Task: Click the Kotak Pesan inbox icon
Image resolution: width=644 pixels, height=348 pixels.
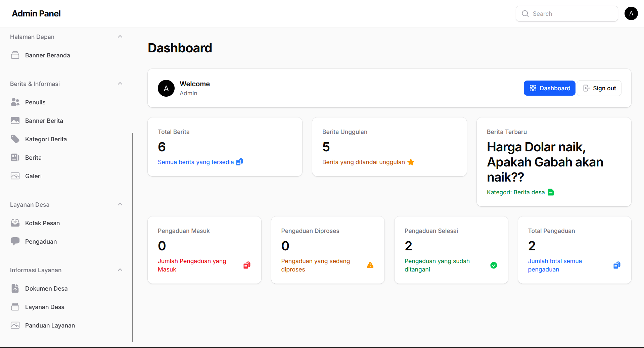Action: (15, 223)
